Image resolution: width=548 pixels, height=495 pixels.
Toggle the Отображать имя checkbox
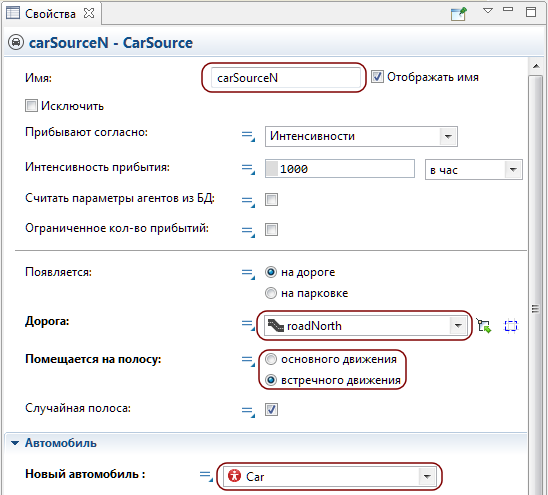tap(377, 77)
